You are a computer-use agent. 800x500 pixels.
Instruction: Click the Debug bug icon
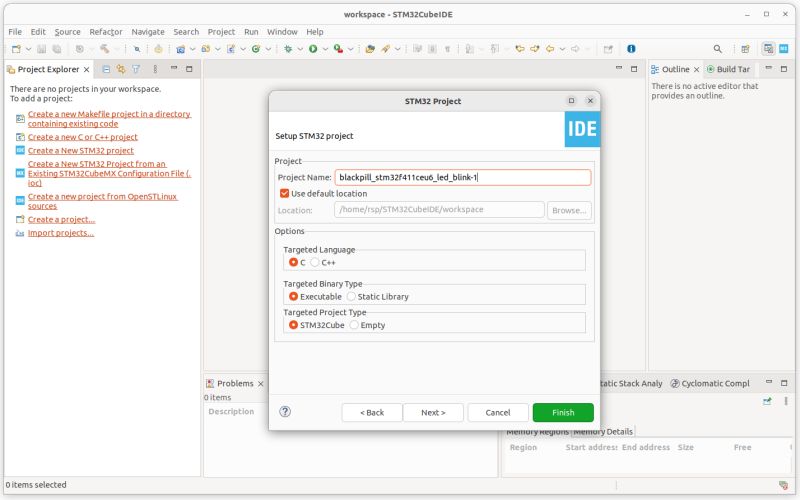click(288, 49)
